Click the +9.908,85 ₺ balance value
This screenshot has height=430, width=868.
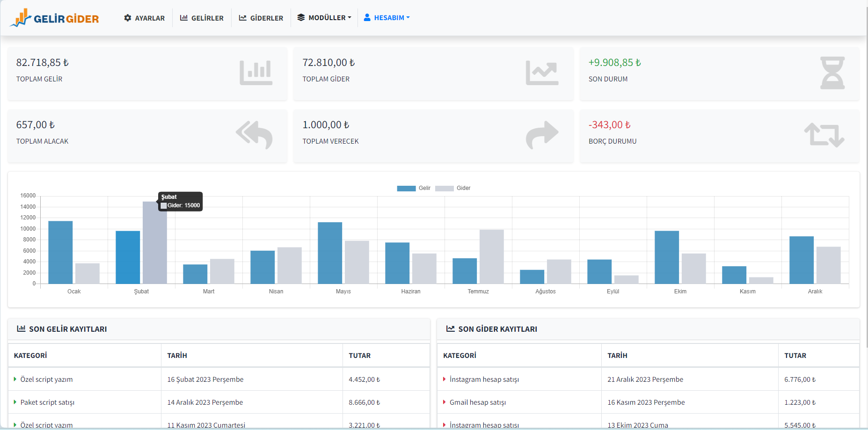[615, 63]
